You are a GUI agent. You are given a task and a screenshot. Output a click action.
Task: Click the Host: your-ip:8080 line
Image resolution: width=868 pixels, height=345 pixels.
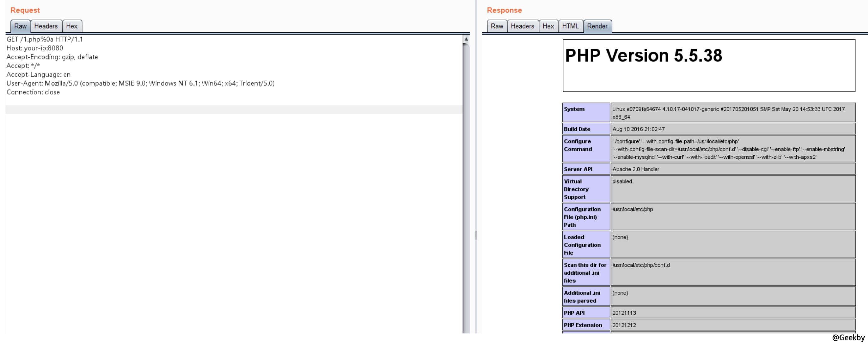(x=35, y=48)
